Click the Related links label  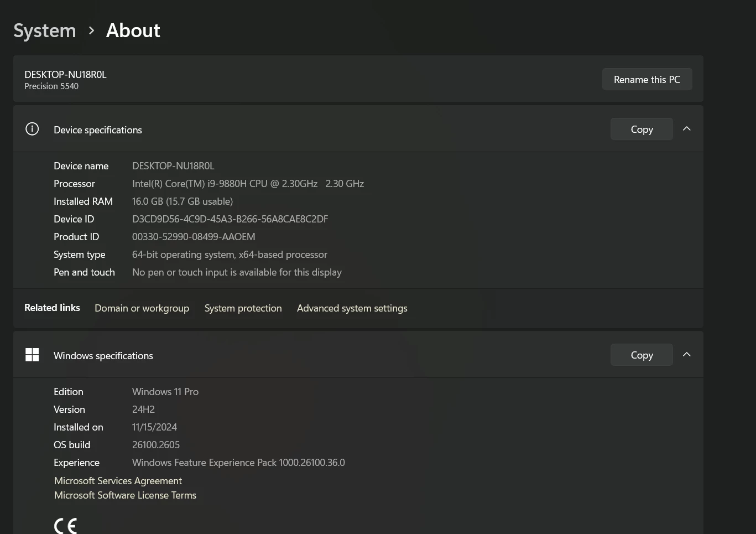point(52,308)
